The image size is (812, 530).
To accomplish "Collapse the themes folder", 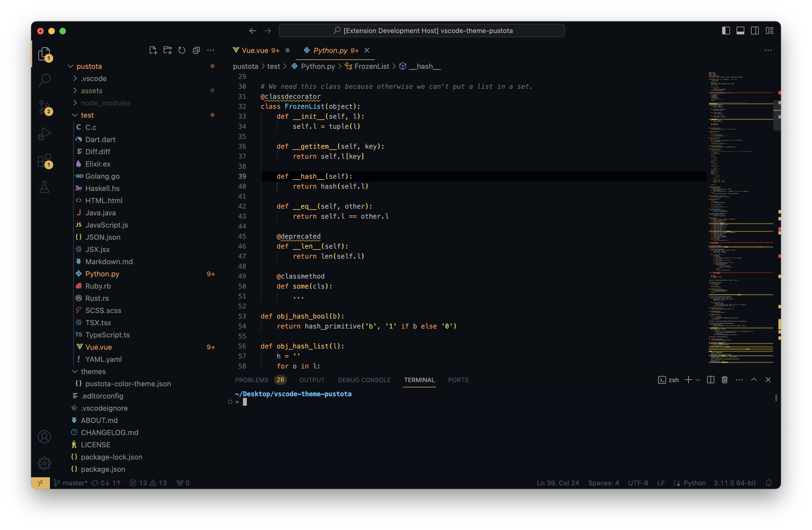I will pyautogui.click(x=93, y=371).
